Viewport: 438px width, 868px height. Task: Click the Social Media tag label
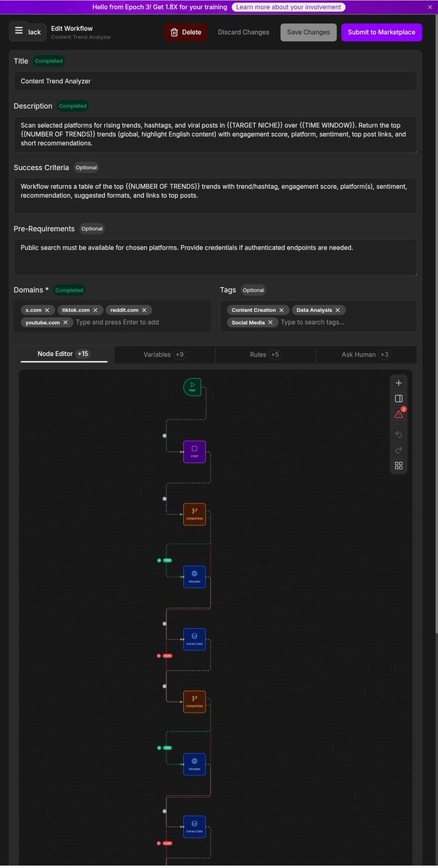click(248, 322)
